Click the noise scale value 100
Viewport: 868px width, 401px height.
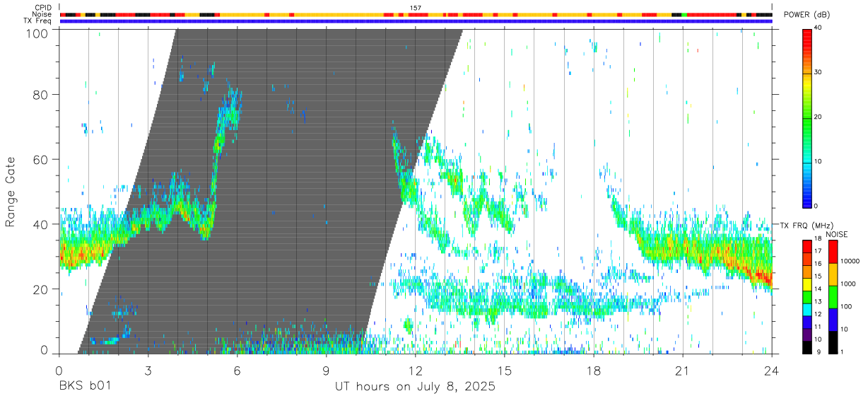pyautogui.click(x=845, y=306)
